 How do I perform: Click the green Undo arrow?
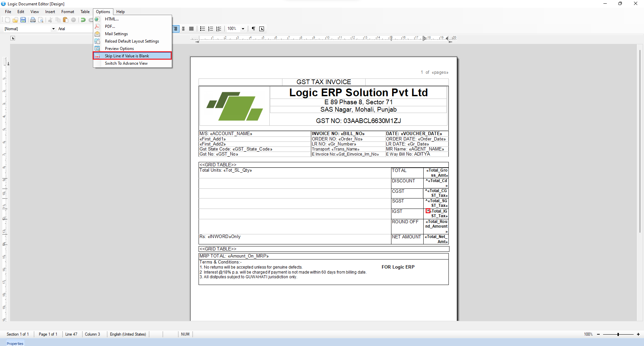tap(83, 20)
